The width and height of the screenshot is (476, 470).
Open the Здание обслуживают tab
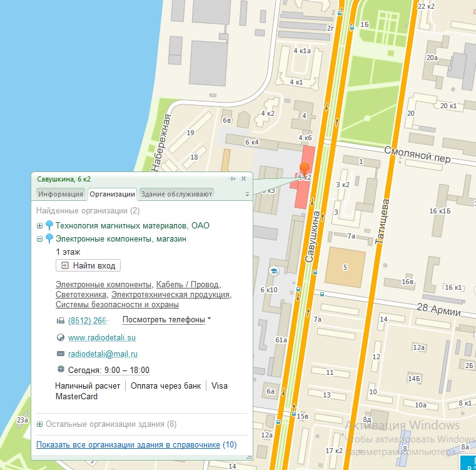click(x=176, y=194)
